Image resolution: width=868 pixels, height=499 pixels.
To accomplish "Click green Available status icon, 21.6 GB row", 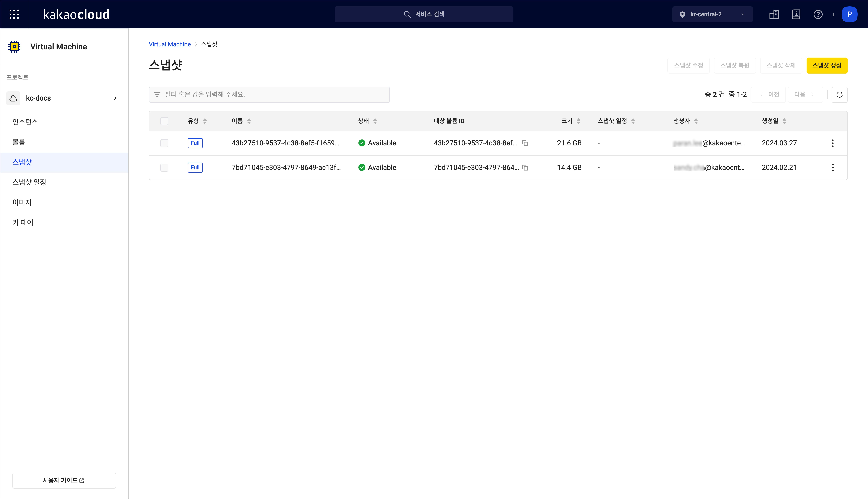I will [362, 143].
